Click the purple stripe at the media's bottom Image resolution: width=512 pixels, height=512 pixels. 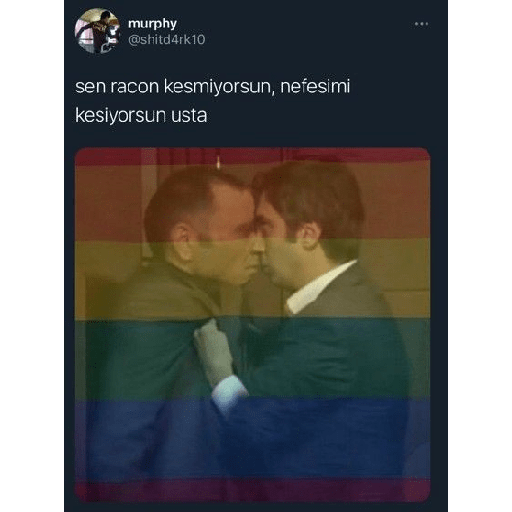[x=252, y=490]
